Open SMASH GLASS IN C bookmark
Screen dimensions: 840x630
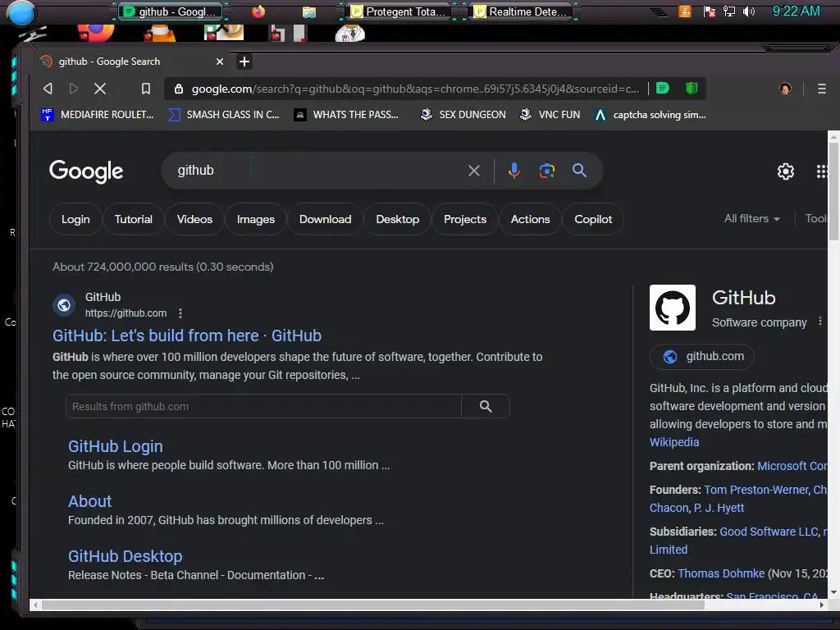click(224, 115)
